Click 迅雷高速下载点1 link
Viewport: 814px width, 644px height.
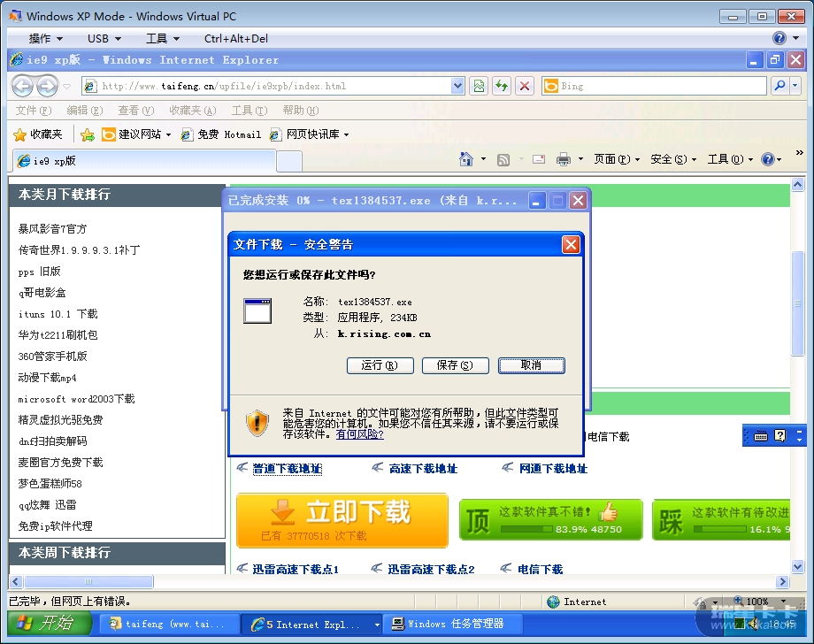click(296, 570)
